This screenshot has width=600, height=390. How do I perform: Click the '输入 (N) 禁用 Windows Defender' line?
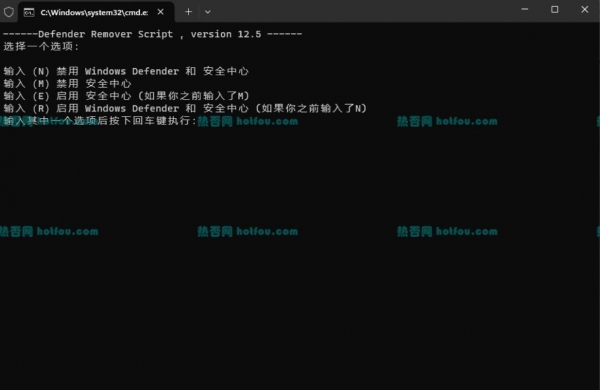(126, 71)
